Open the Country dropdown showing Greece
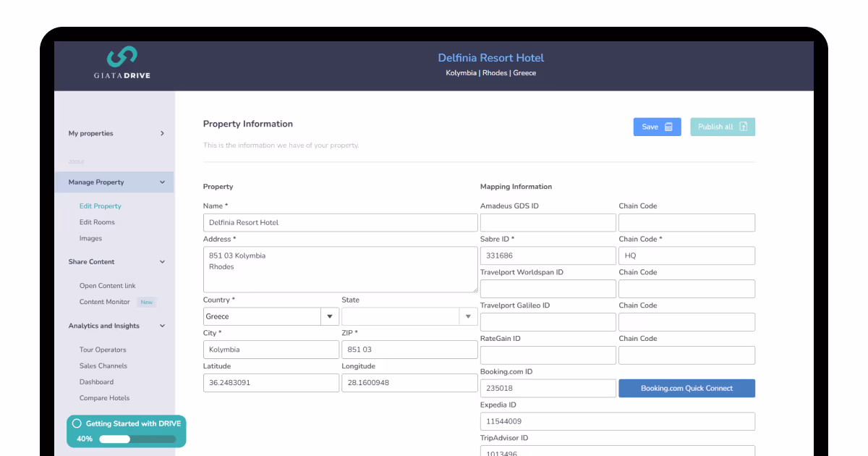This screenshot has height=456, width=868. 271,316
